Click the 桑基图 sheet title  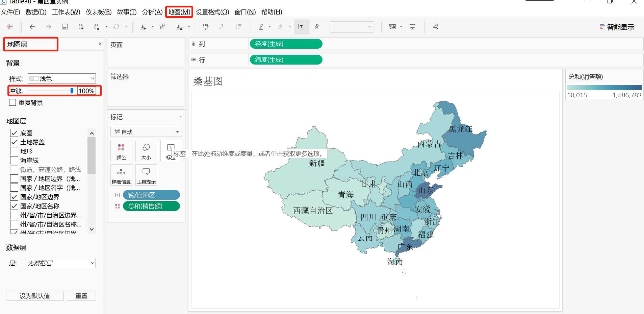pos(208,81)
